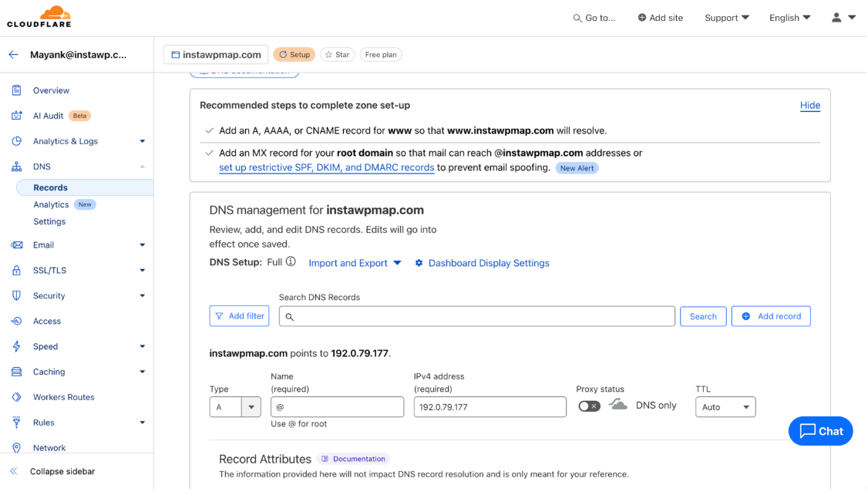This screenshot has width=868, height=495.
Task: Open DNS Settings menu item
Action: click(49, 221)
